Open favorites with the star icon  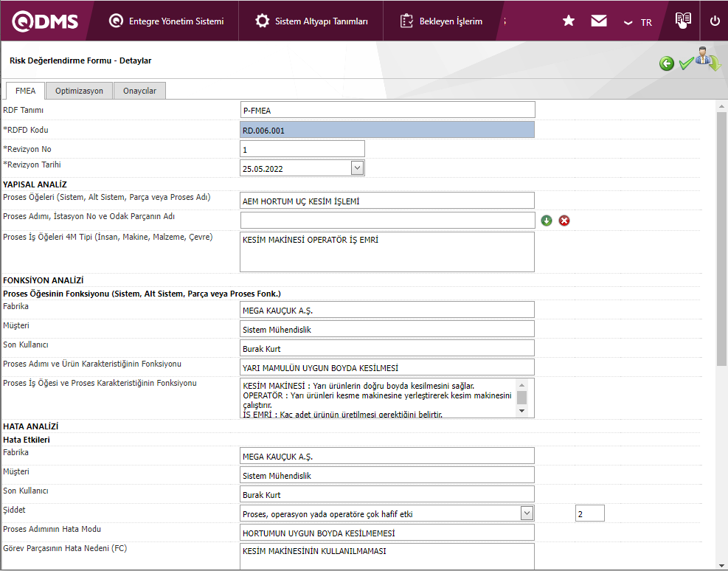[x=569, y=21]
